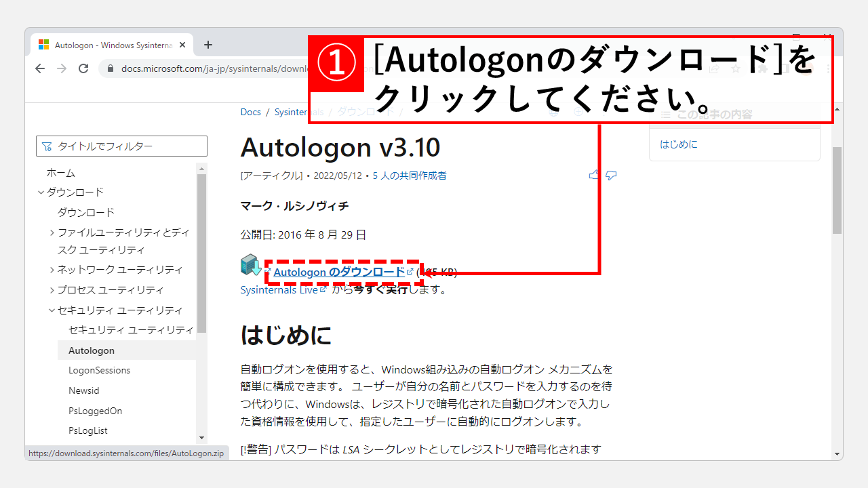Click the title filter input field
This screenshot has height=488, width=868.
[x=121, y=146]
